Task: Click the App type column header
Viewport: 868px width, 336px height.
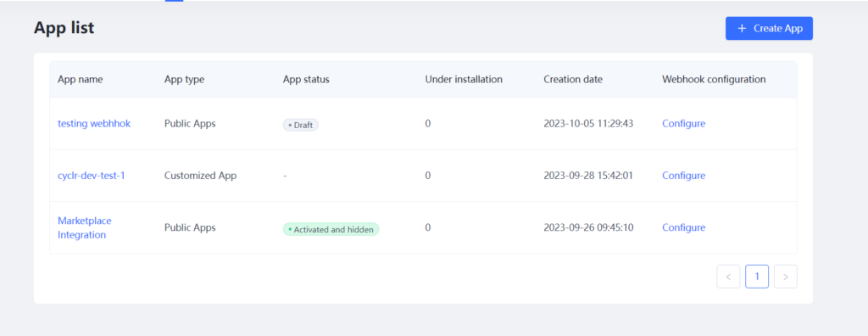Action: coord(184,79)
